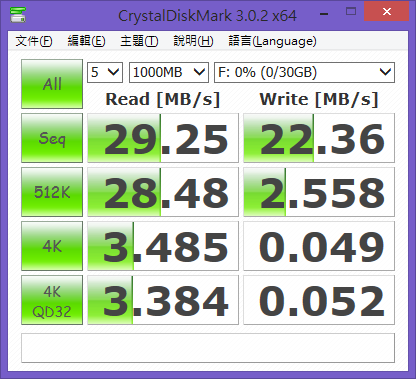This screenshot has width=416, height=380.
Task: Select the Seq read result 29.25
Action: coord(163,138)
